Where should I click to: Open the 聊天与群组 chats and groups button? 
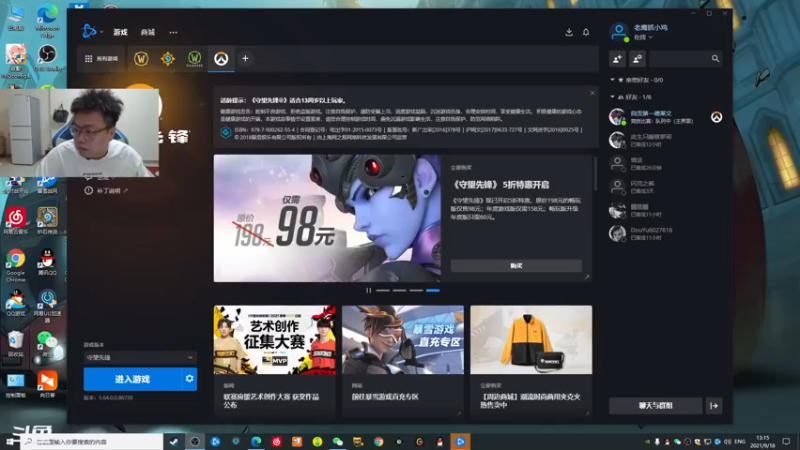pos(656,406)
